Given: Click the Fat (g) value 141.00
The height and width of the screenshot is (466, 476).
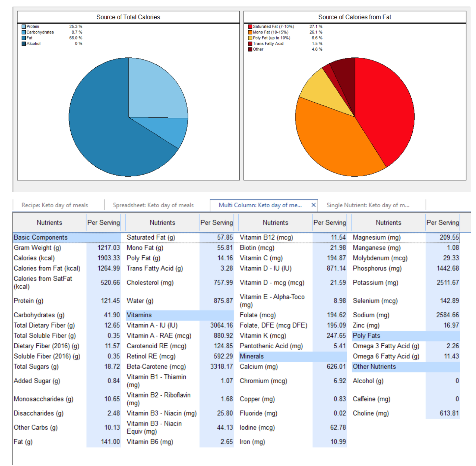Looking at the screenshot, I should tap(110, 442).
